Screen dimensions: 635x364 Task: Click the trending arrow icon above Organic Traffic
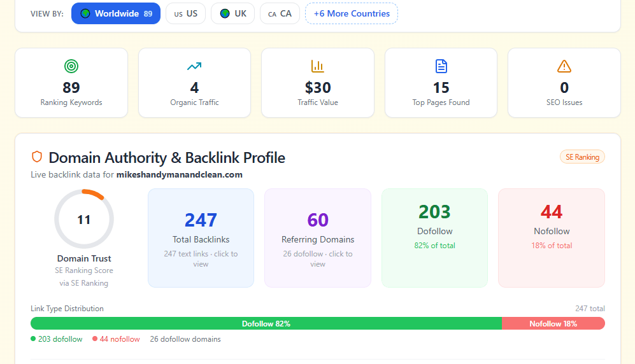click(x=194, y=66)
